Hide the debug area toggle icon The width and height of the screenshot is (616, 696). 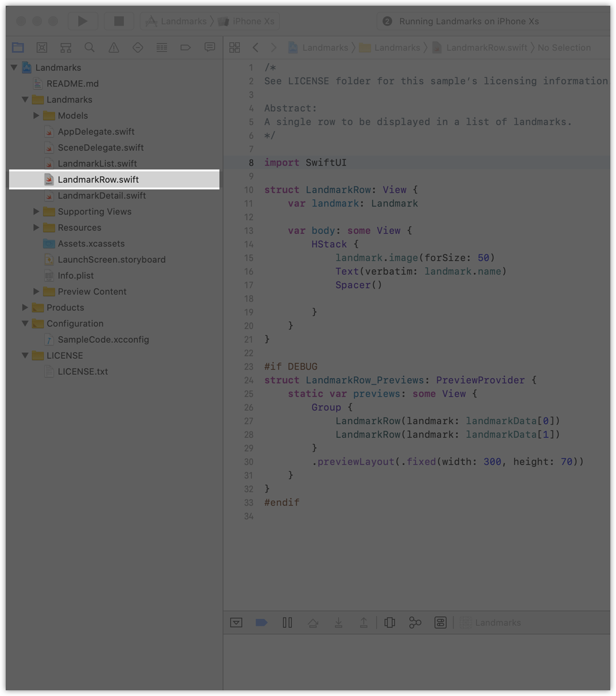(x=236, y=622)
